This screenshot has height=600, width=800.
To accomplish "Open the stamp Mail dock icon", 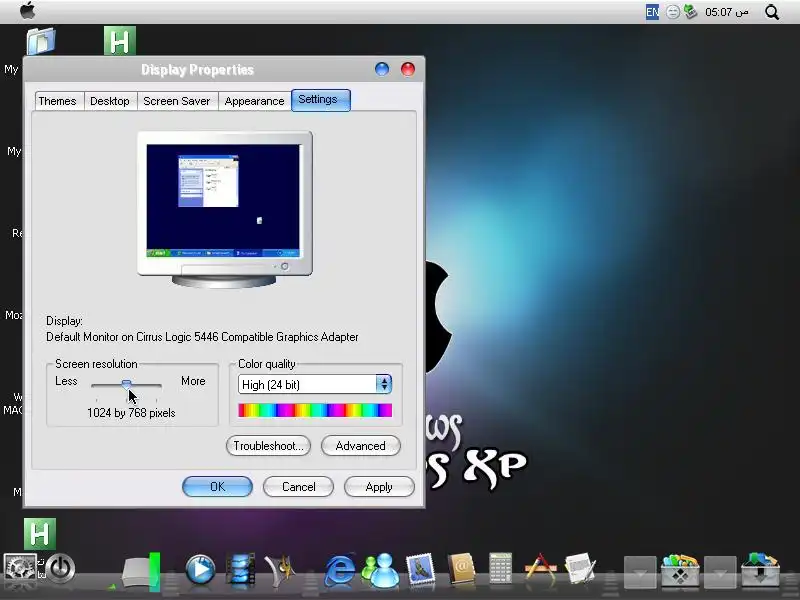I will (x=420, y=568).
